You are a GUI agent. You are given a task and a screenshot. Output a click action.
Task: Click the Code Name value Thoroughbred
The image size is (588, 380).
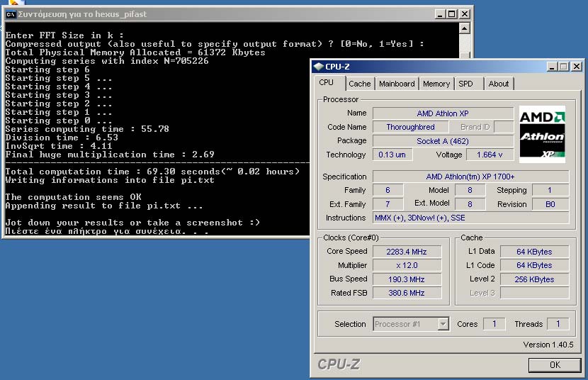click(410, 127)
